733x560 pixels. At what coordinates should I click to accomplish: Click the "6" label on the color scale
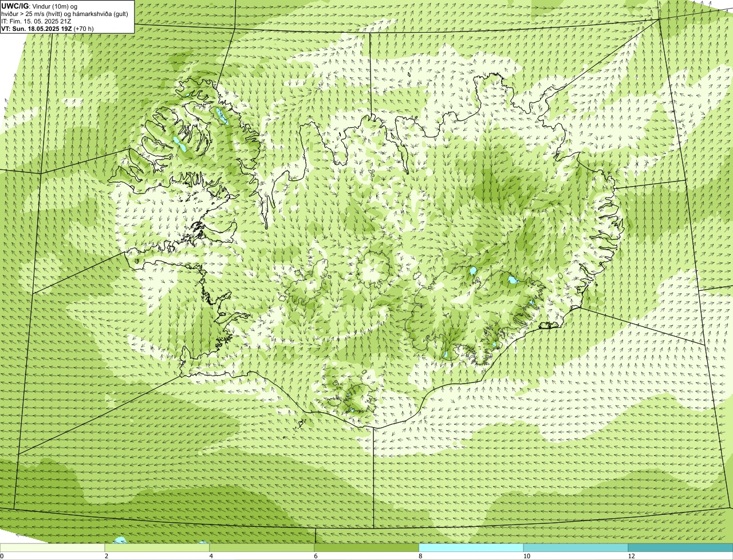316,556
